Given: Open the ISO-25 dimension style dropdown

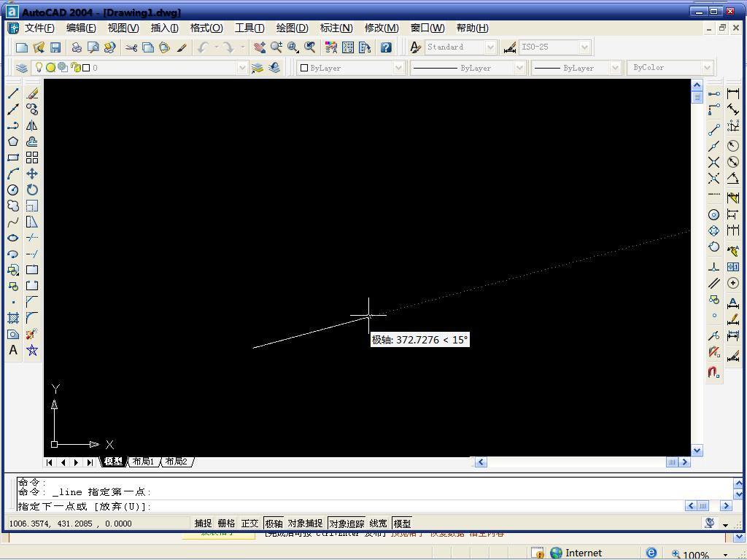Looking at the screenshot, I should click(584, 47).
